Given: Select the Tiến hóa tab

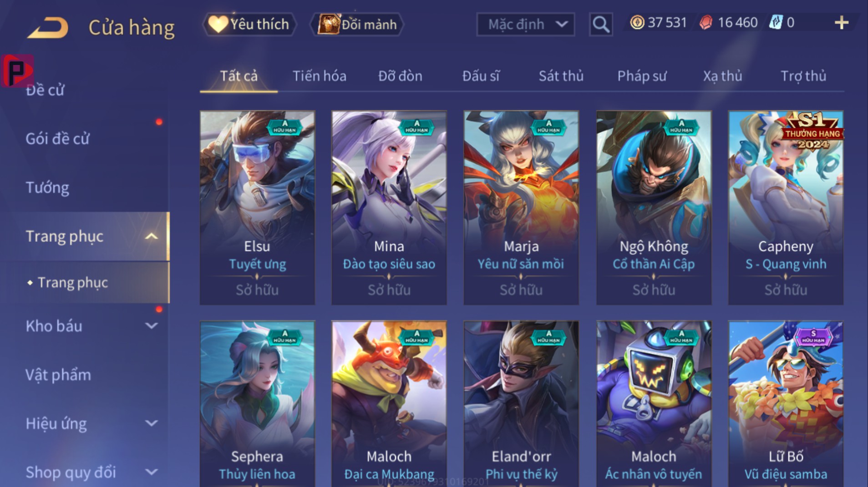Looking at the screenshot, I should [319, 76].
